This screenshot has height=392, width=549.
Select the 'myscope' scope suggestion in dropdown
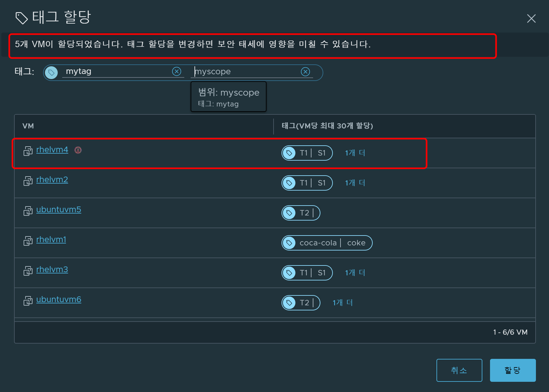coord(229,97)
